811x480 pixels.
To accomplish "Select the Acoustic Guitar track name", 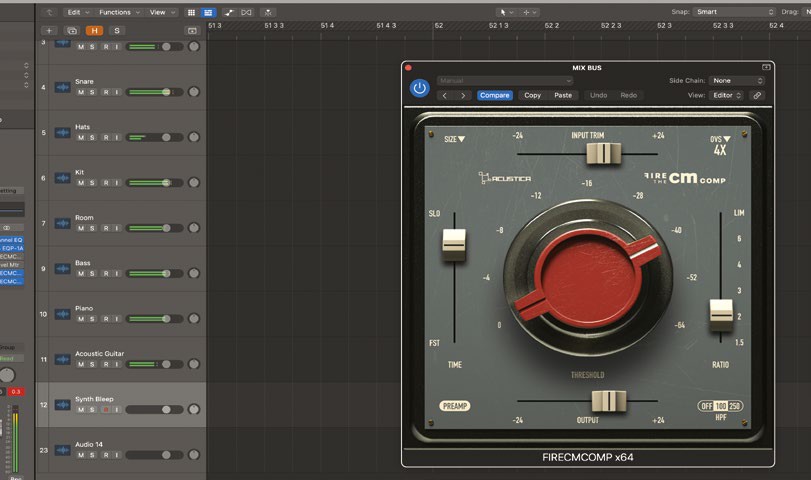I will (x=99, y=354).
